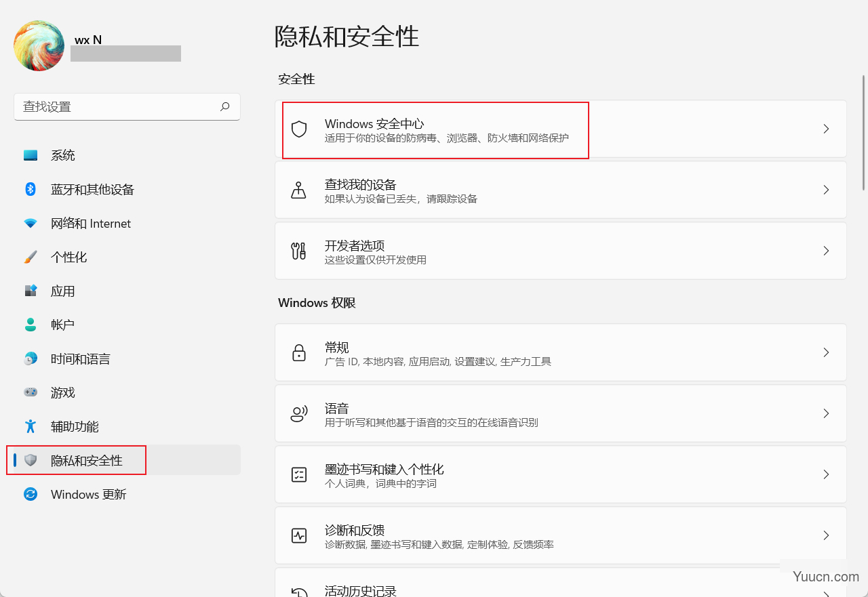The image size is (868, 597).
Task: Open 蓝牙和其他设备 settings category
Action: pyautogui.click(x=127, y=189)
